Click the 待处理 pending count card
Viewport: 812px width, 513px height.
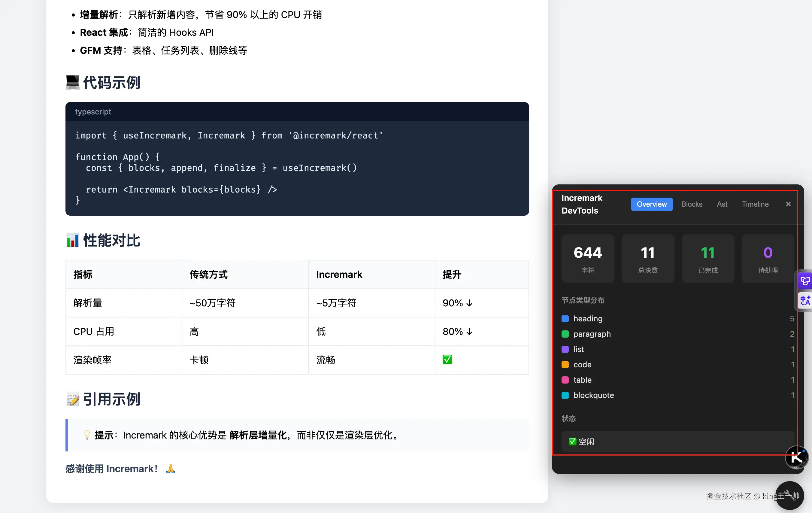[x=768, y=258]
